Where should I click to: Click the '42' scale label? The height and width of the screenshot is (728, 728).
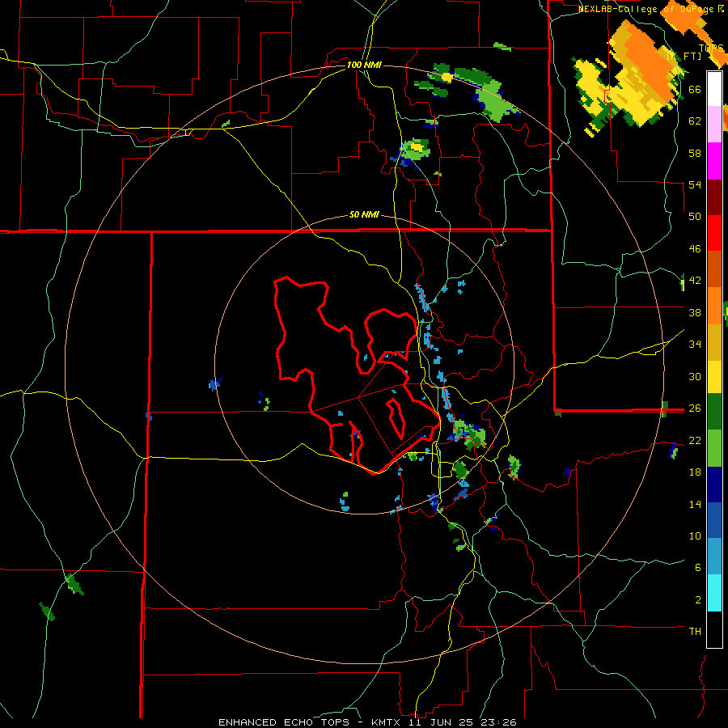point(695,280)
